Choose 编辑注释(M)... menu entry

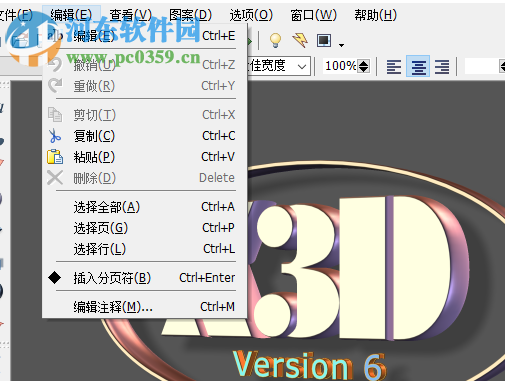point(145,307)
